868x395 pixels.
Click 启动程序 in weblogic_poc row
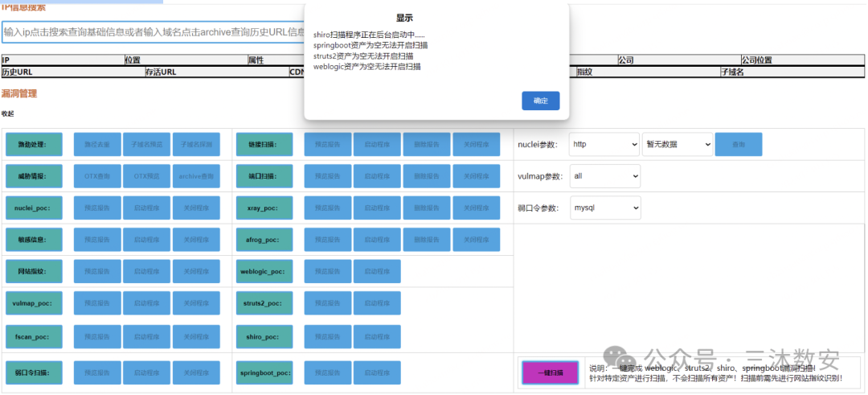pyautogui.click(x=377, y=271)
